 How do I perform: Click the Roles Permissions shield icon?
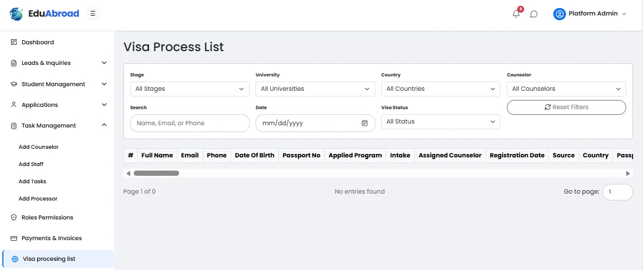coord(14,217)
